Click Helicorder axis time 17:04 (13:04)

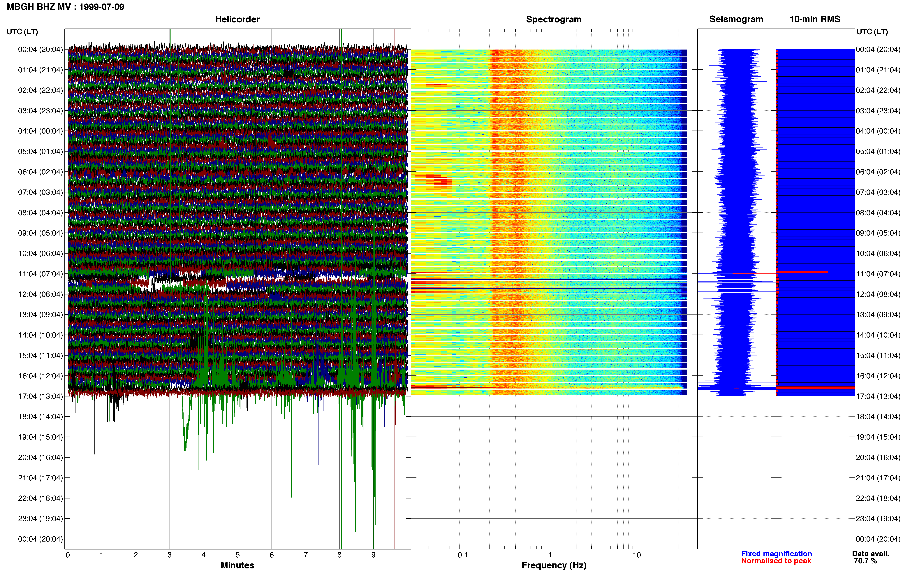pos(41,396)
